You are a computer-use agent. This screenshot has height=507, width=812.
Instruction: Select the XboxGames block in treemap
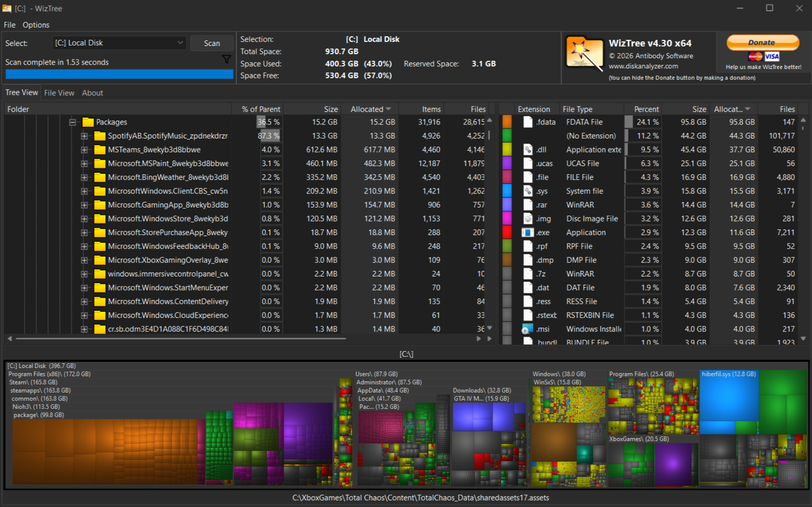[653, 460]
